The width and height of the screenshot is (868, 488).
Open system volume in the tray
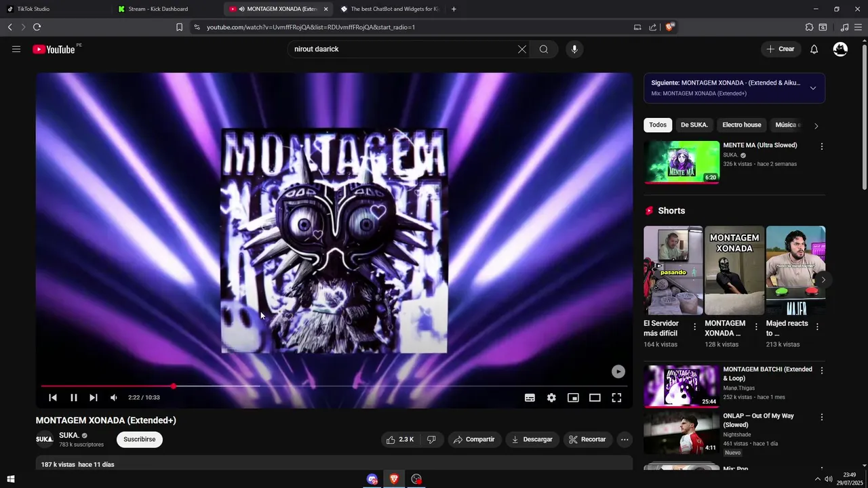(829, 479)
